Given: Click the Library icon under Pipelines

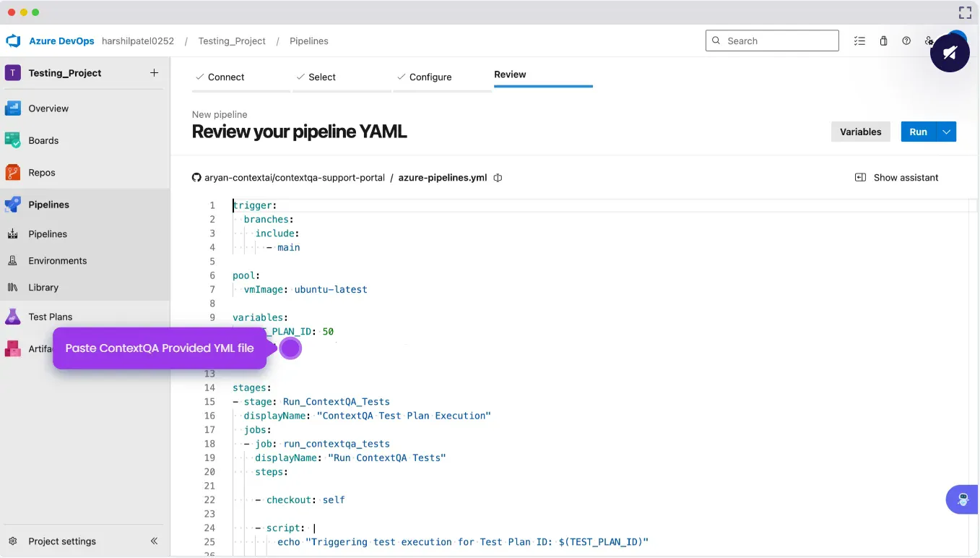Looking at the screenshot, I should [x=13, y=288].
